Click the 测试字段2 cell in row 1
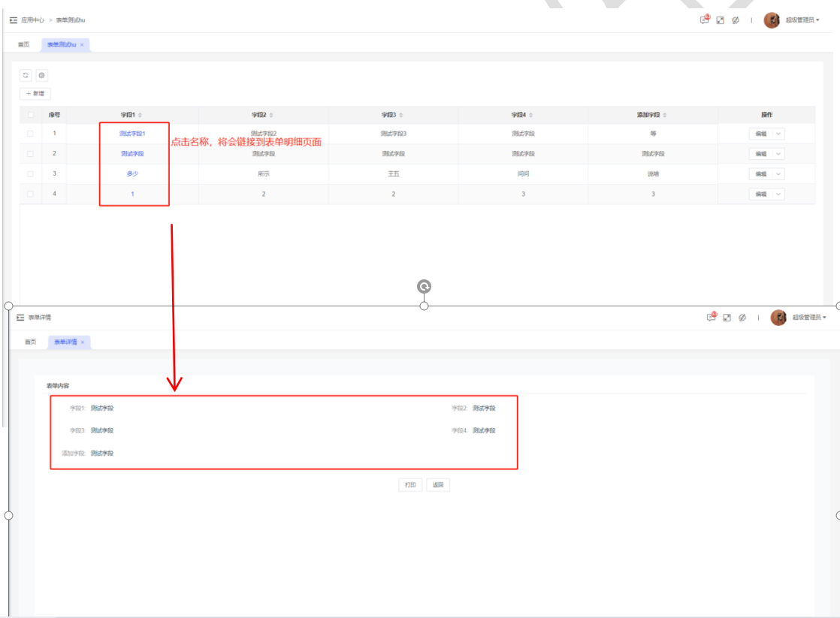The height and width of the screenshot is (618, 840). coord(264,134)
